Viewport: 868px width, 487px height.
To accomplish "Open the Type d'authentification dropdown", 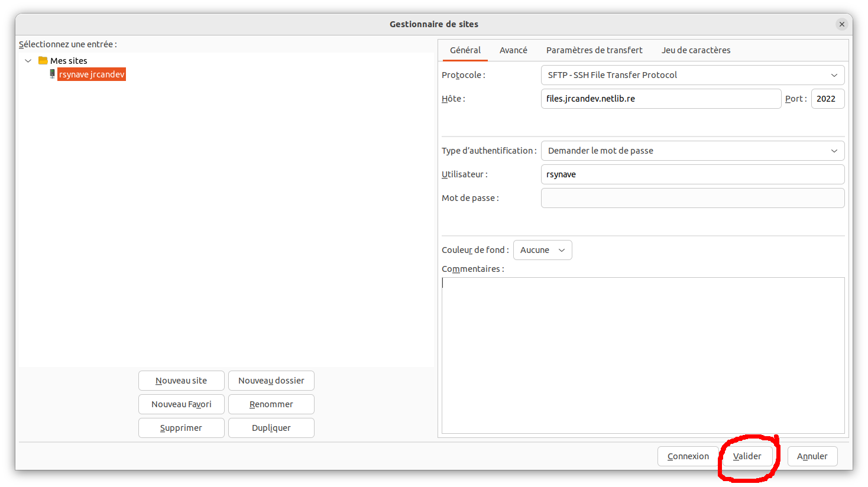I will (x=692, y=151).
